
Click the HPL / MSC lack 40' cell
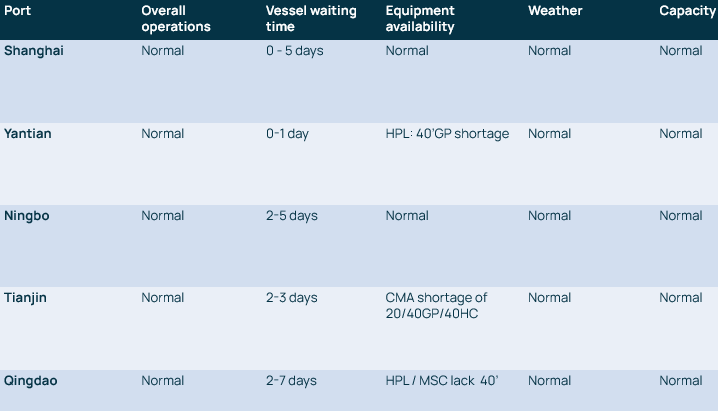(441, 381)
